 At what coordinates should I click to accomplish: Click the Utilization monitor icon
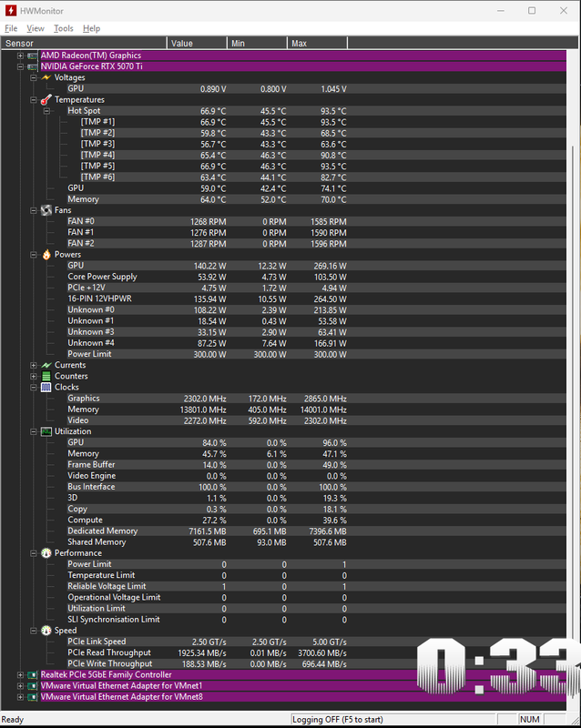click(x=46, y=431)
